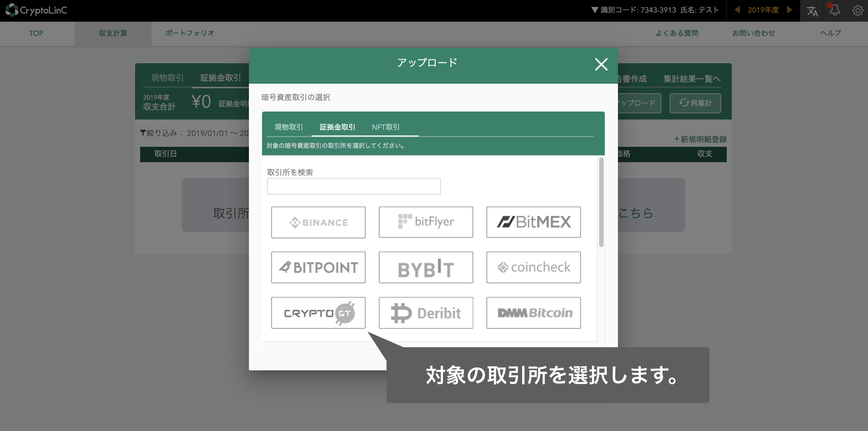868x431 pixels.
Task: Click the dialog exchange list scrollbar
Action: 601,202
